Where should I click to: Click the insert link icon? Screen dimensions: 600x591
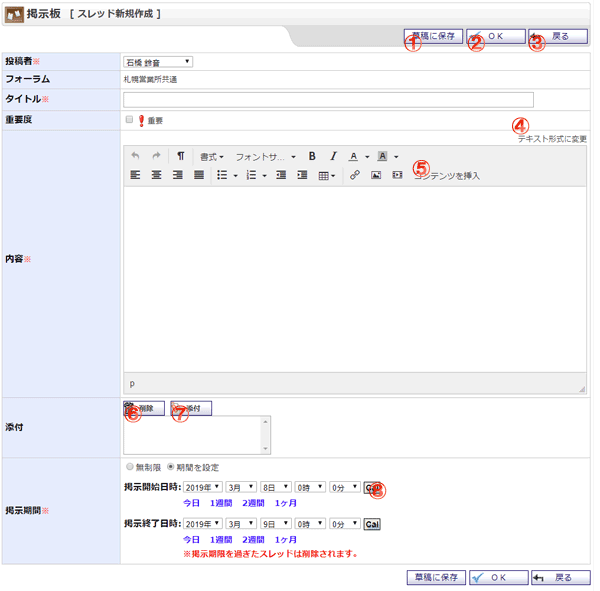(355, 176)
